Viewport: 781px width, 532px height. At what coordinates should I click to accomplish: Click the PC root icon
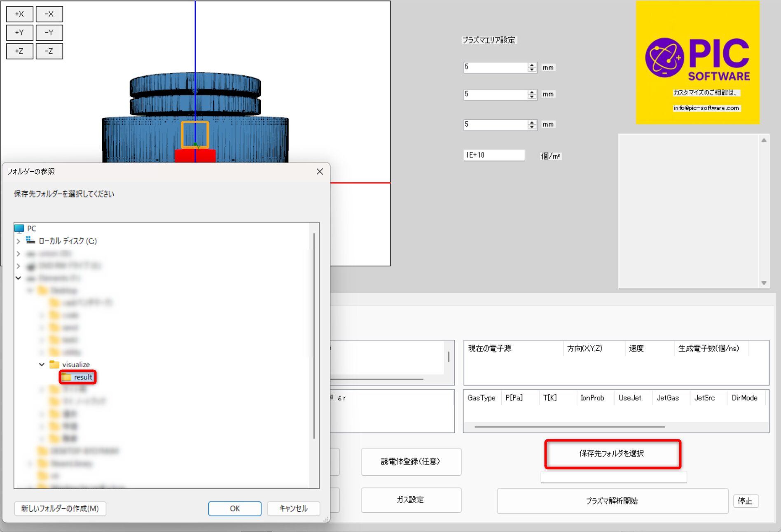[x=19, y=229]
